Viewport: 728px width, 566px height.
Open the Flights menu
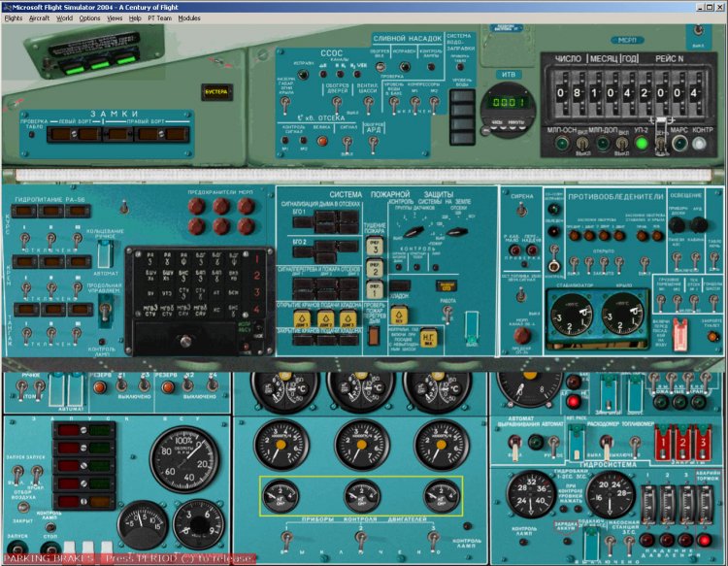click(14, 18)
